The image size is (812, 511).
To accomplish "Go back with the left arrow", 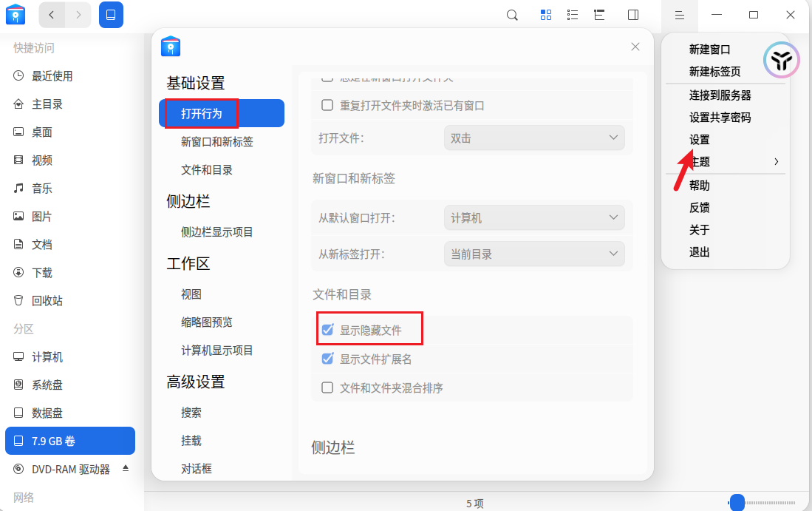I will click(52, 15).
